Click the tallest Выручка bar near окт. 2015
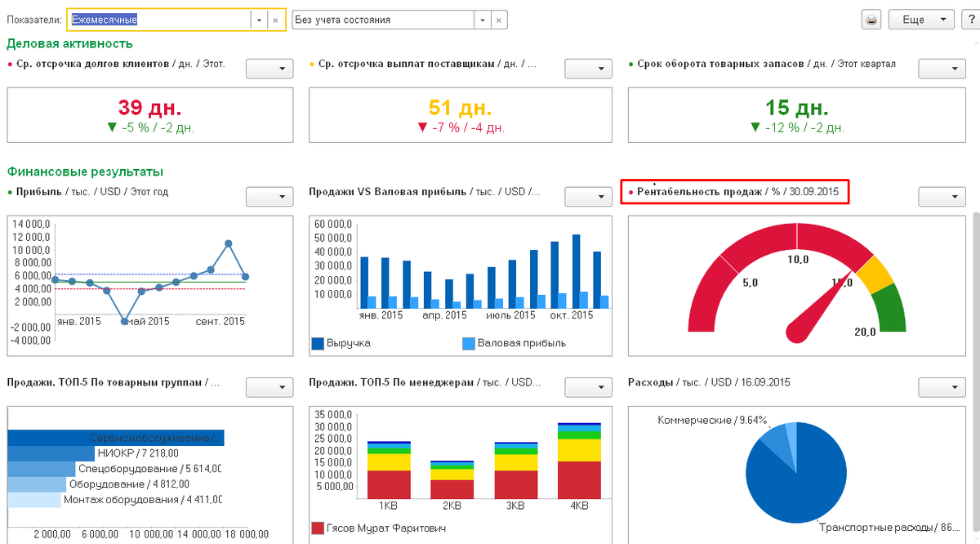This screenshot has height=544, width=980. tap(577, 271)
